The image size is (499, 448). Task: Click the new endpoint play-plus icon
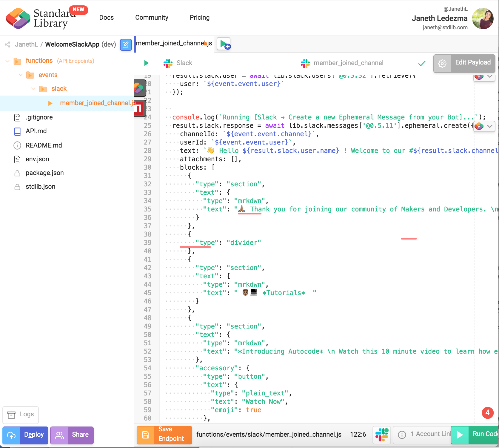[224, 44]
